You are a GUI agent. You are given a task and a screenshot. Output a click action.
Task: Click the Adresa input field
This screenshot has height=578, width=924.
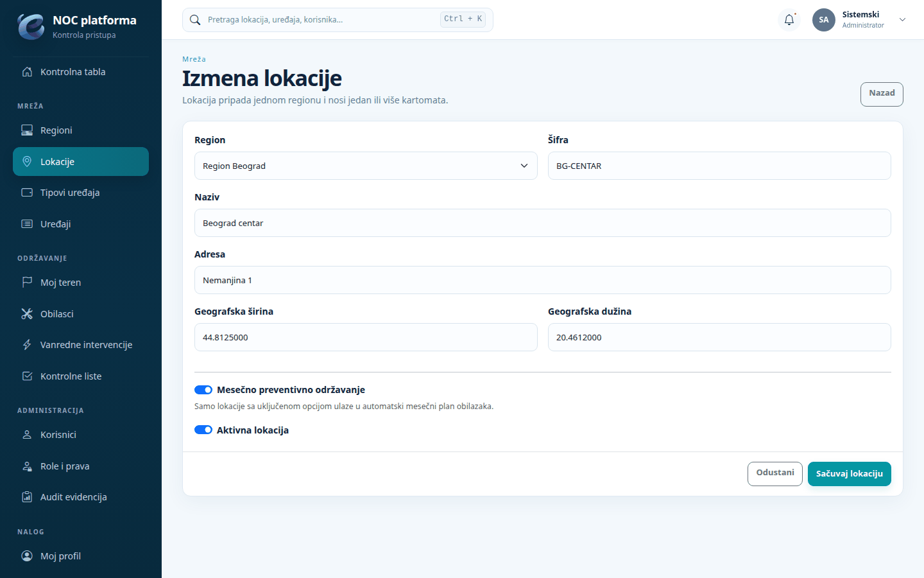pos(543,280)
